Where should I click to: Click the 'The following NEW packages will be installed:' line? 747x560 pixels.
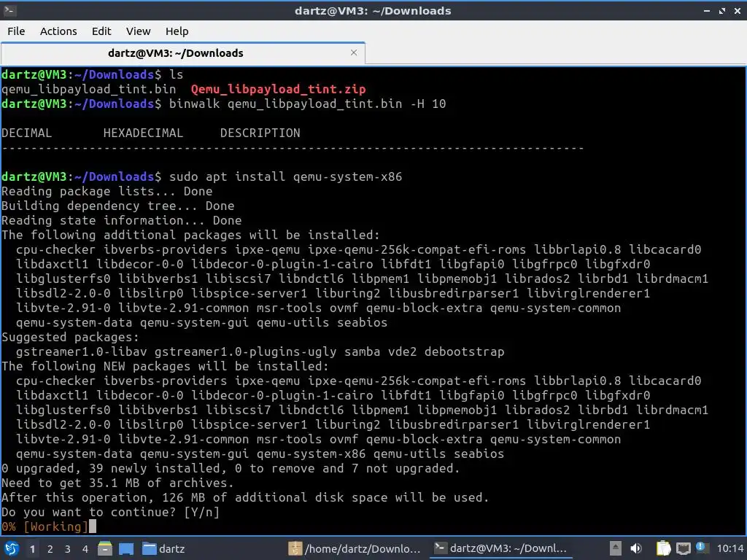[166, 366]
